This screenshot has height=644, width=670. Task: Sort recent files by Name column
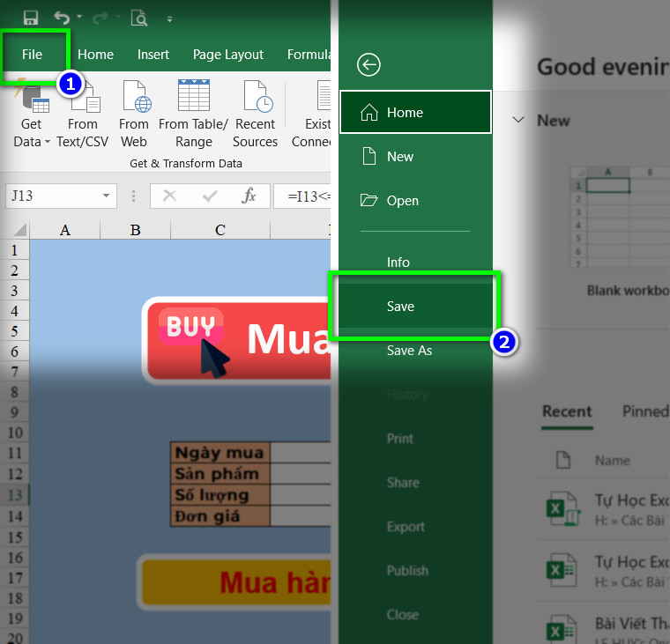pyautogui.click(x=613, y=461)
